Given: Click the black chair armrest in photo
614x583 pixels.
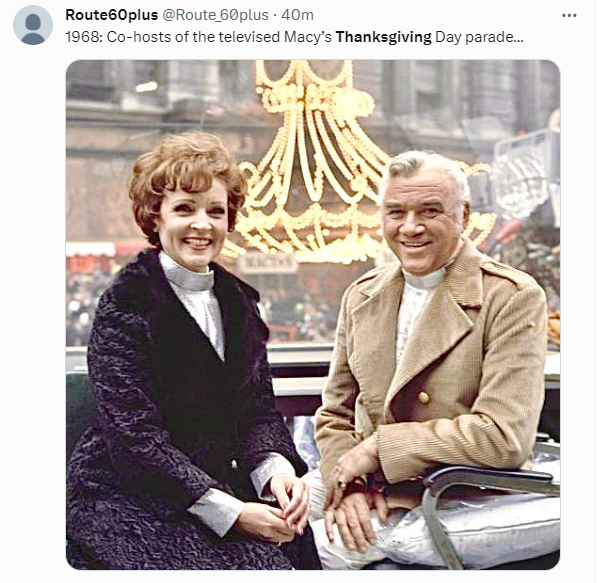Looking at the screenshot, I should [x=488, y=478].
